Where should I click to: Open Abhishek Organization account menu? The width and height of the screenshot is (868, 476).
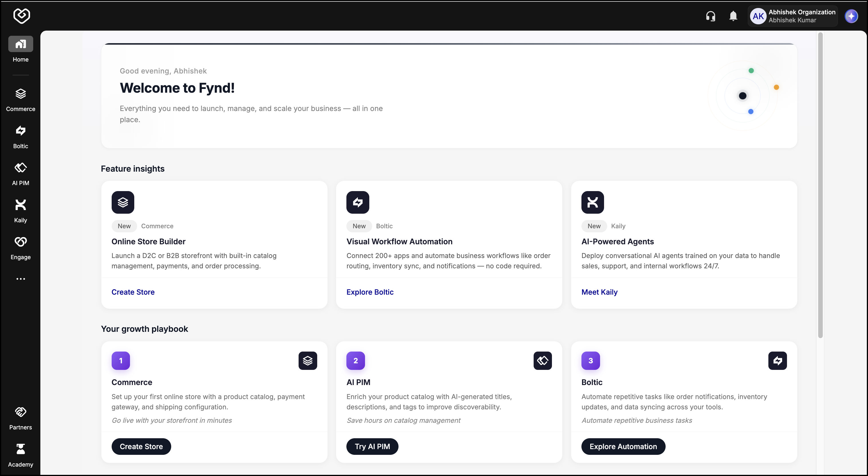792,16
